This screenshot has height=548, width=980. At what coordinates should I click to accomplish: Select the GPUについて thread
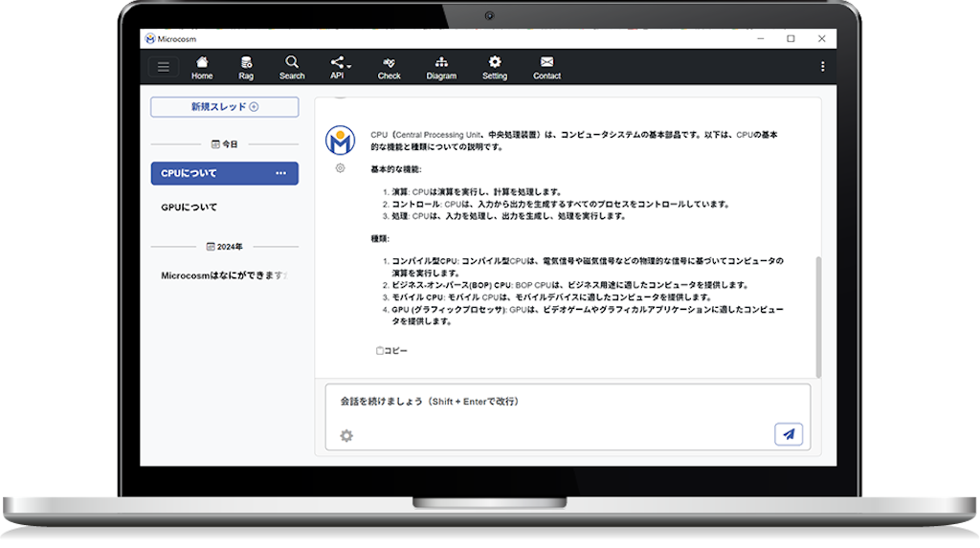click(x=189, y=207)
